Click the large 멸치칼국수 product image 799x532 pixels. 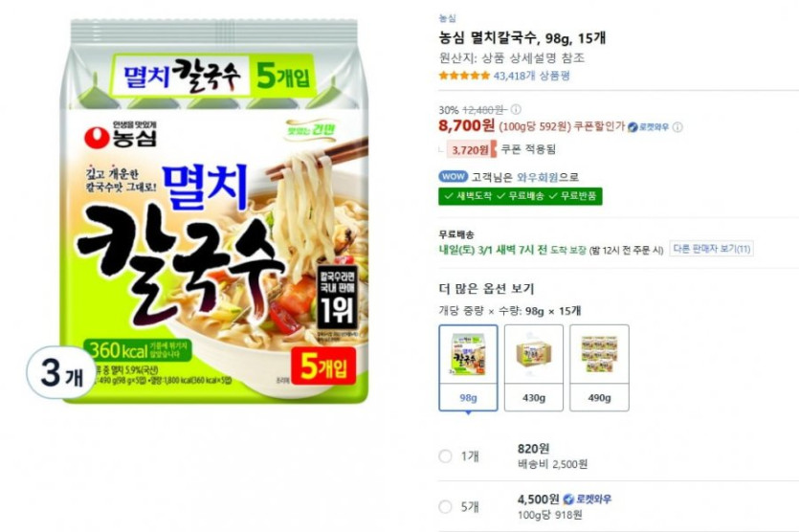point(214,211)
